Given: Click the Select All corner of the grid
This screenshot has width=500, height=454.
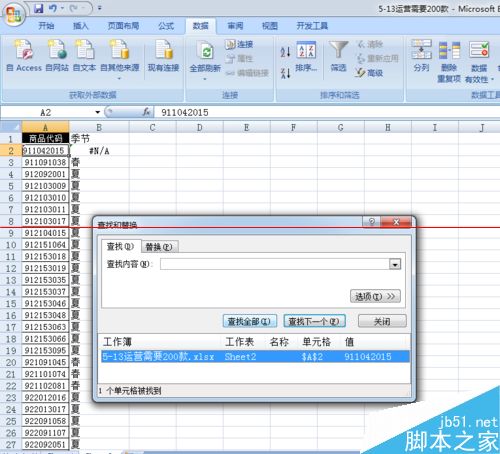Looking at the screenshot, I should coord(11,127).
